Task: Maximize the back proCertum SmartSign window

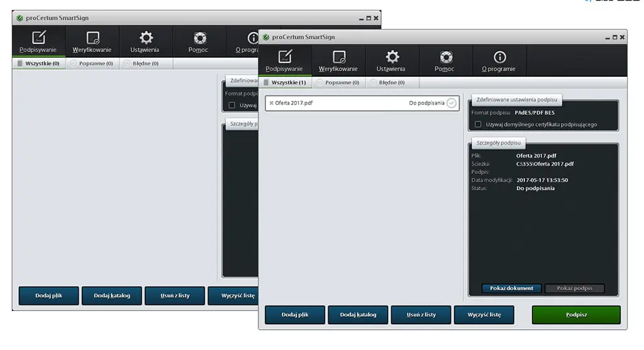Action: (x=369, y=18)
